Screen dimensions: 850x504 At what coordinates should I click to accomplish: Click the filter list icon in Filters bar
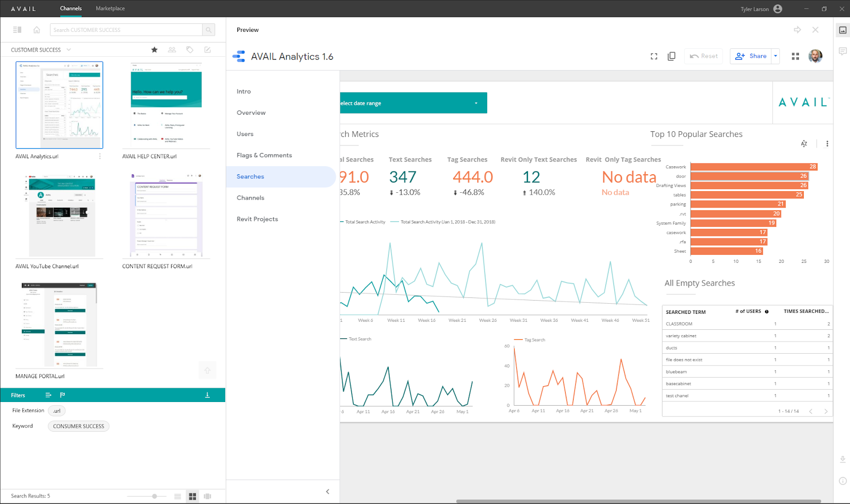[48, 395]
